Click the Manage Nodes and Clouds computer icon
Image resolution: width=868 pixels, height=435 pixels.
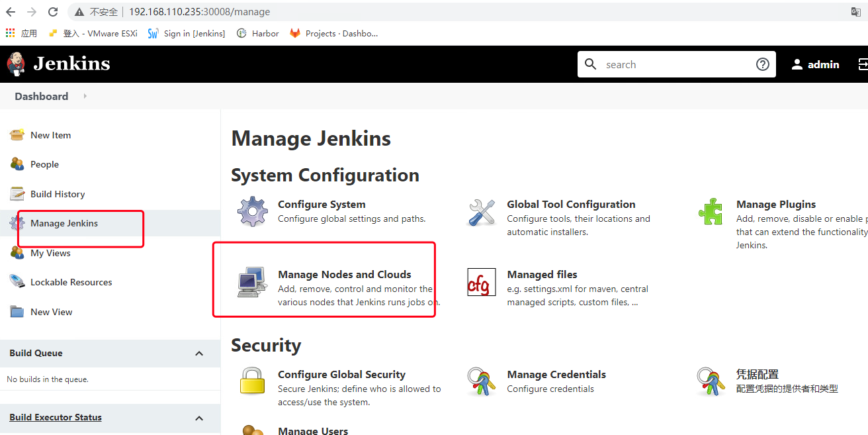tap(252, 282)
